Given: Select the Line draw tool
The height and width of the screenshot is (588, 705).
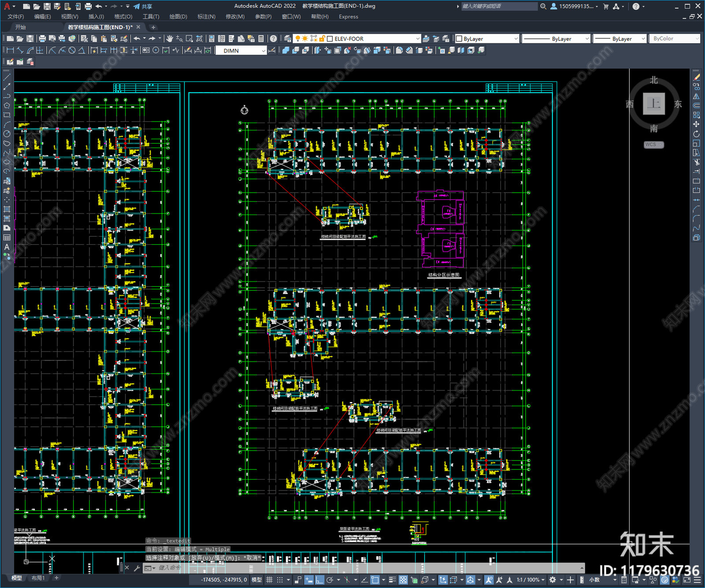Looking at the screenshot, I should [x=7, y=77].
